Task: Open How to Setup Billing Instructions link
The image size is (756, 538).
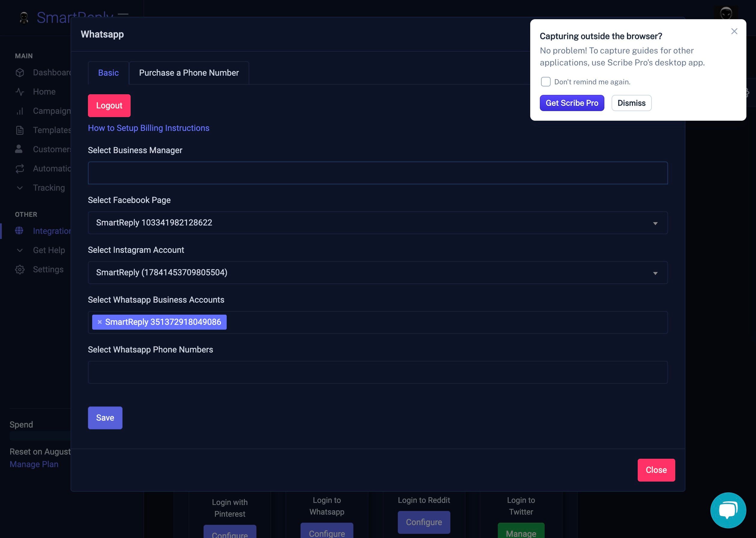Action: (148, 128)
